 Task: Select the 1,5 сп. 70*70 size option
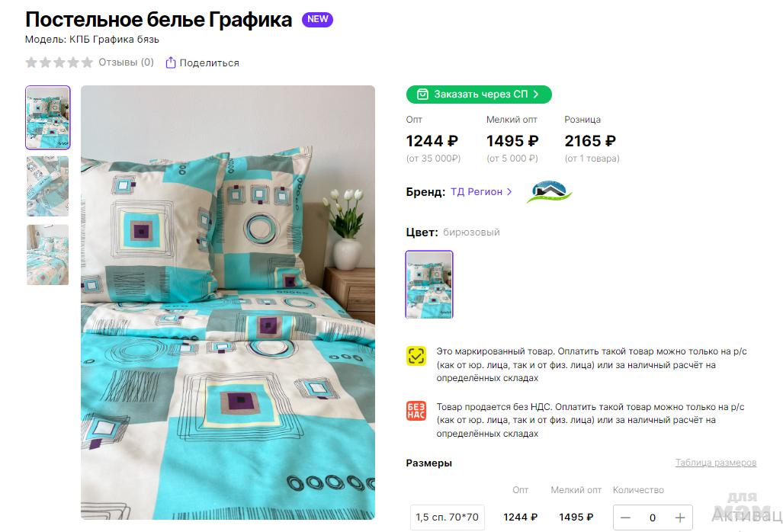(448, 518)
